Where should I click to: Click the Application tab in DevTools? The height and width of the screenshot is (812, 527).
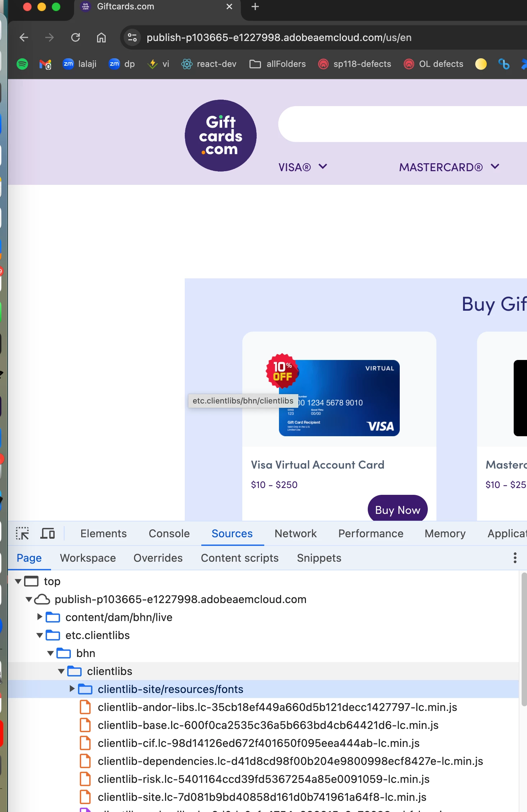tap(507, 533)
